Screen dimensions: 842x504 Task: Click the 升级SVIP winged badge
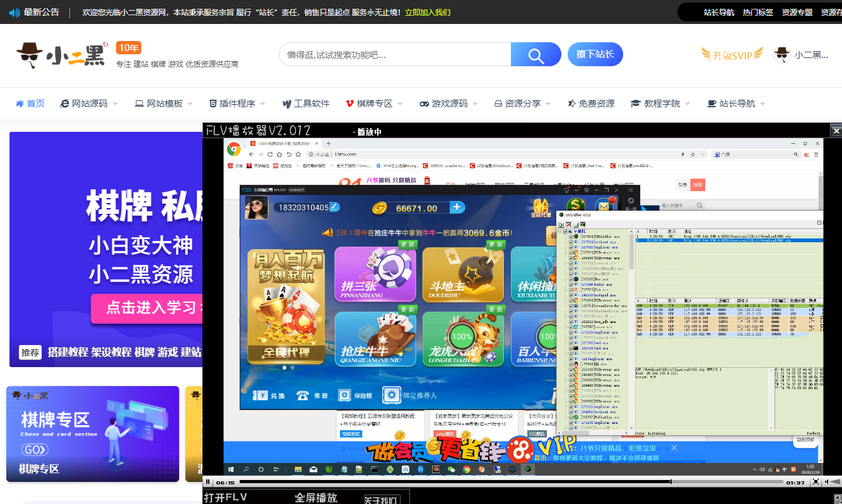point(732,55)
